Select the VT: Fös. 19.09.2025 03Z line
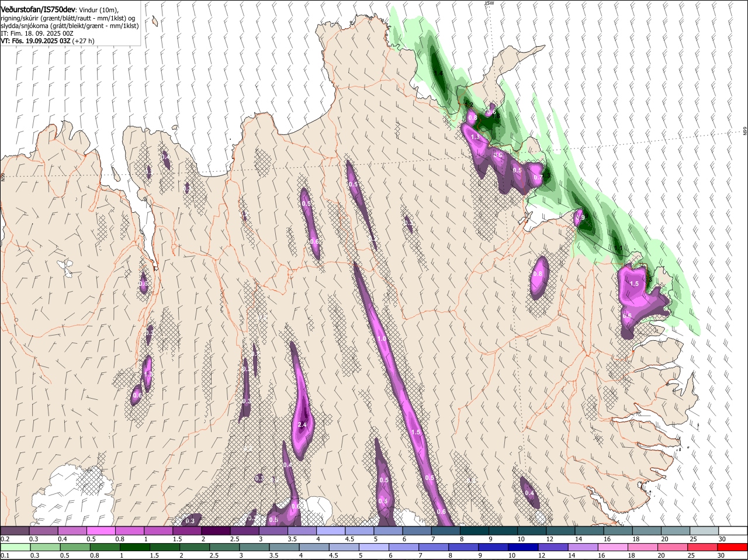Screen dimensions: 748x560 point(47,42)
